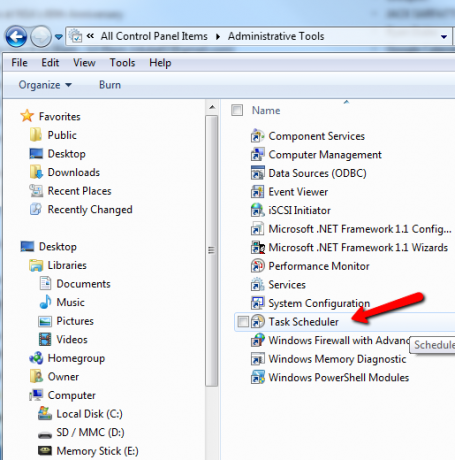Screen dimensions: 455x460
Task: Open the Tools menu
Action: (122, 63)
